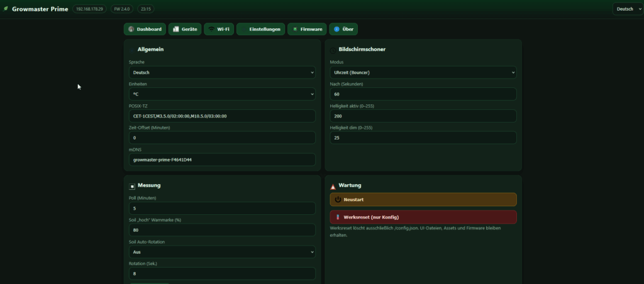Open the header language dropdown Deutsch

[x=628, y=9]
